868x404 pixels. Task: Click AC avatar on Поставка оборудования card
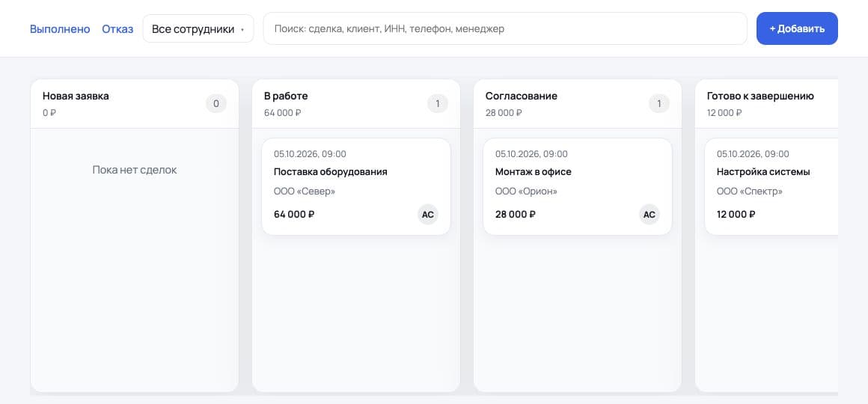coord(428,215)
